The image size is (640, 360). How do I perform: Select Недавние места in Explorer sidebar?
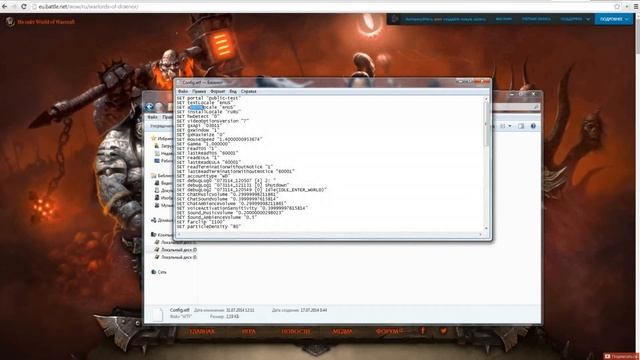(x=165, y=153)
